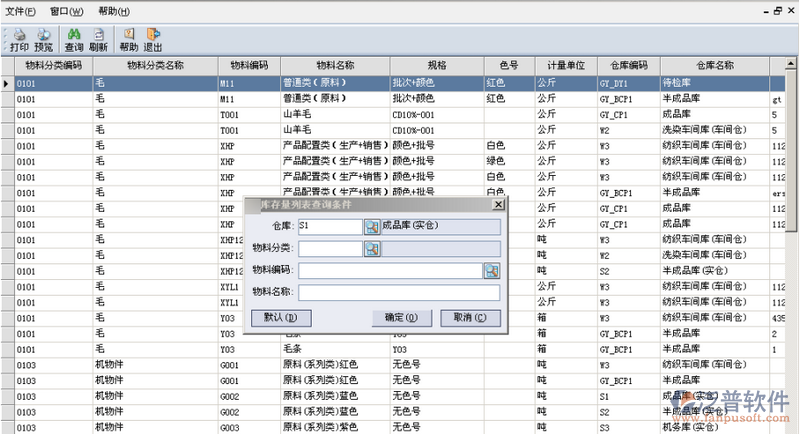Focus the 物料名称 text field
800x434 pixels.
(x=399, y=292)
